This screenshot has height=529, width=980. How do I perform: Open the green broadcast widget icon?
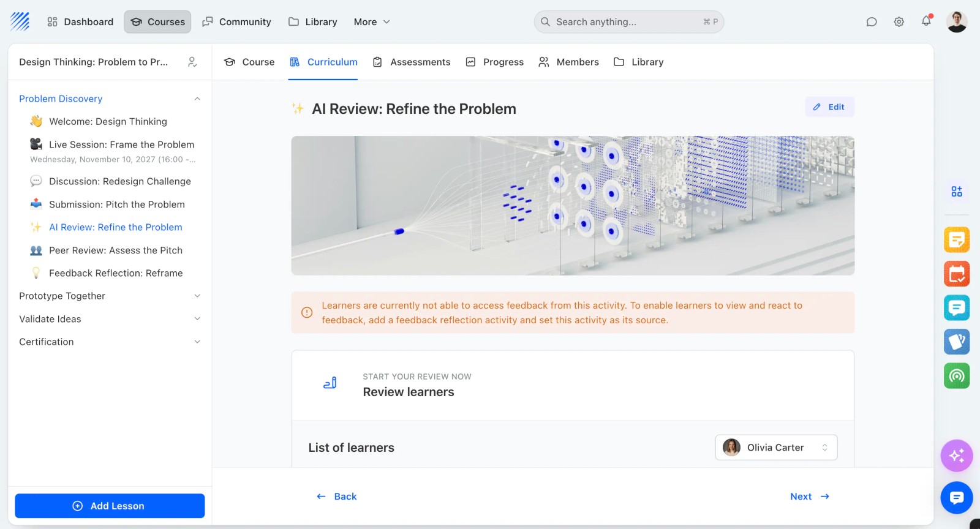click(x=957, y=375)
